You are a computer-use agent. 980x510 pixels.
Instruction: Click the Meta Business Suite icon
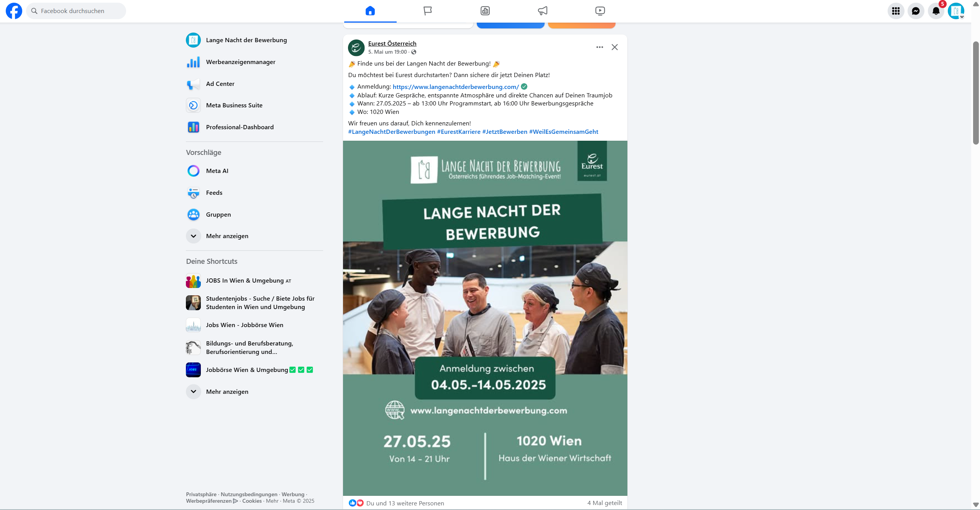pos(193,105)
